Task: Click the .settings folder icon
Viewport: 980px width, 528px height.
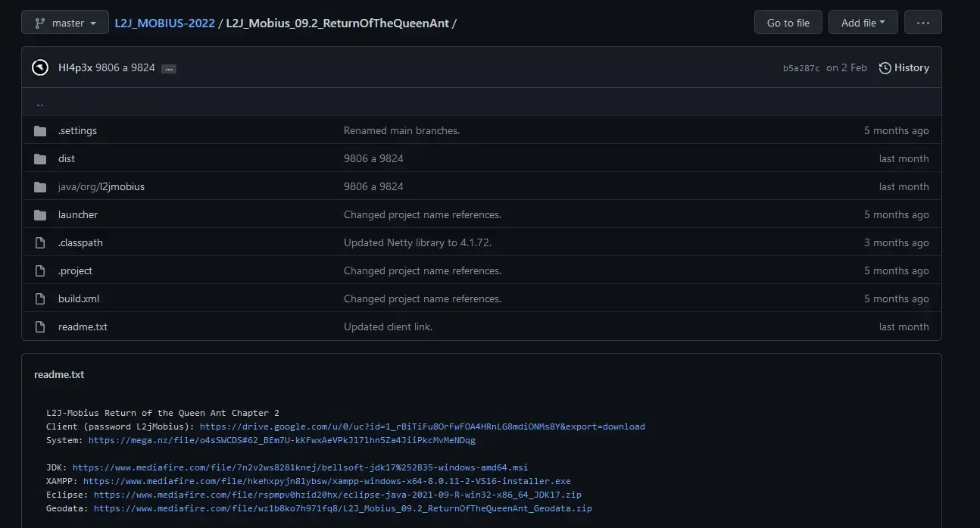Action: (x=40, y=131)
